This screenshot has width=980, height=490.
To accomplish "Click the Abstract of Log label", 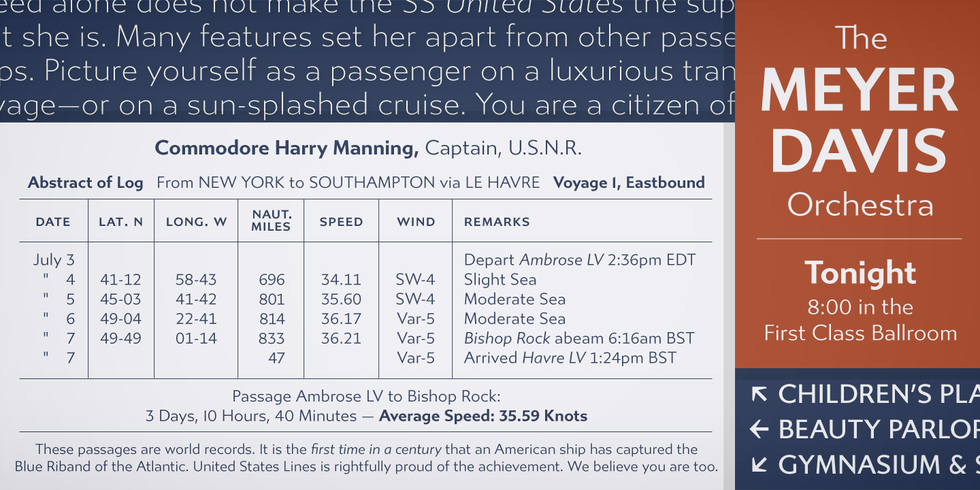I will pos(86,182).
